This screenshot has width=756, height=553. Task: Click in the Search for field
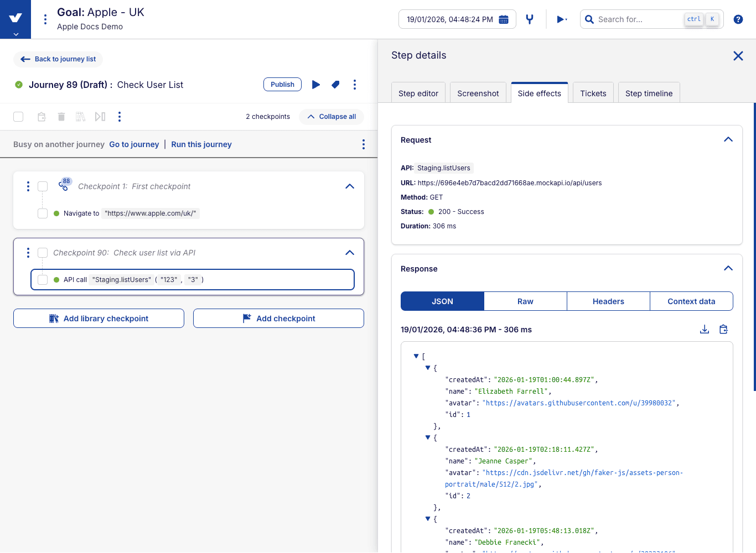point(652,19)
